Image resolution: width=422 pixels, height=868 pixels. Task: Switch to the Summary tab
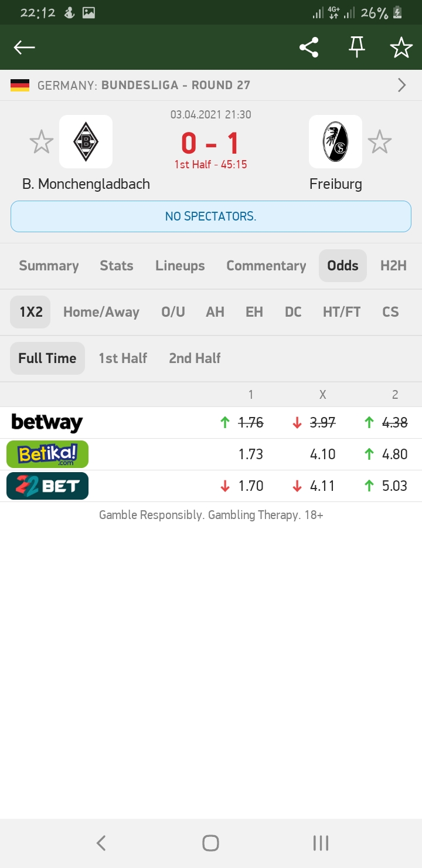tap(49, 266)
